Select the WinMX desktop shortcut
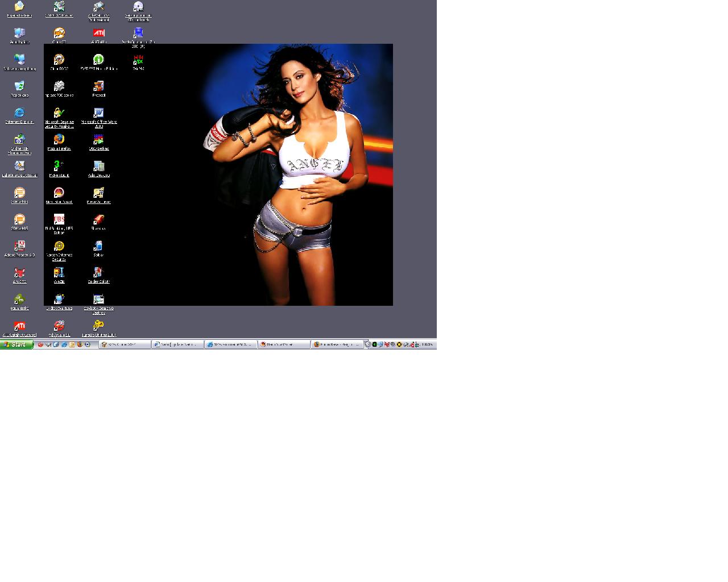 tap(138, 60)
